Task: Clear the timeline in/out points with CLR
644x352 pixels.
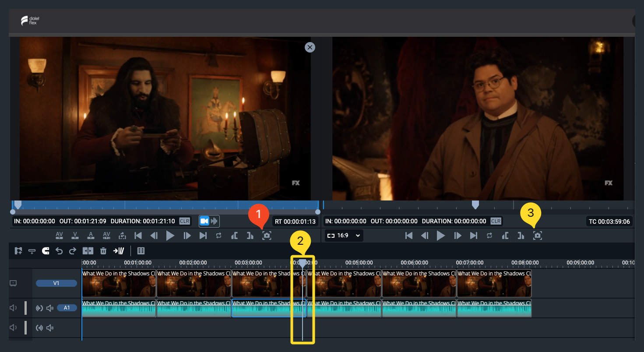Action: click(x=496, y=221)
